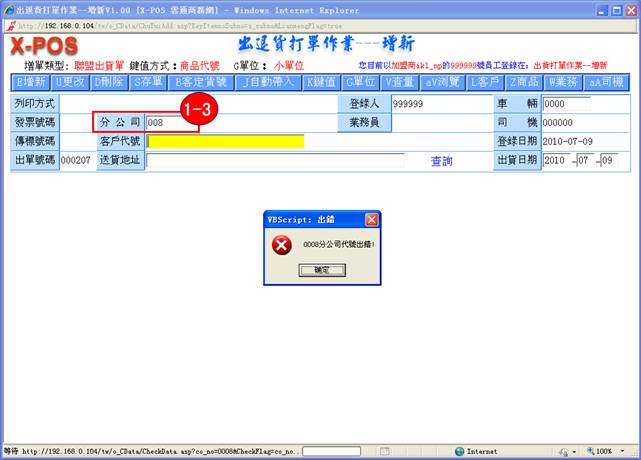Click the L客戶 customer button
This screenshot has height=460, width=641.
(485, 82)
